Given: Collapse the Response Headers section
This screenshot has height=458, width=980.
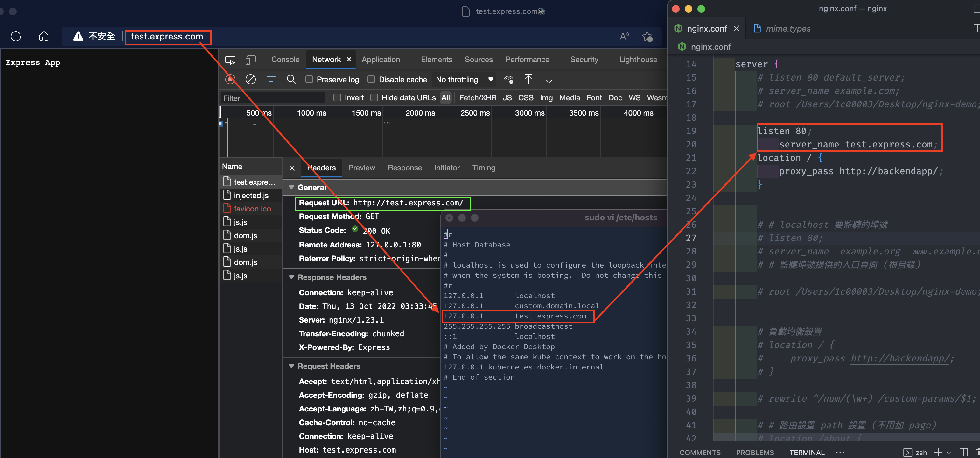Looking at the screenshot, I should (291, 277).
